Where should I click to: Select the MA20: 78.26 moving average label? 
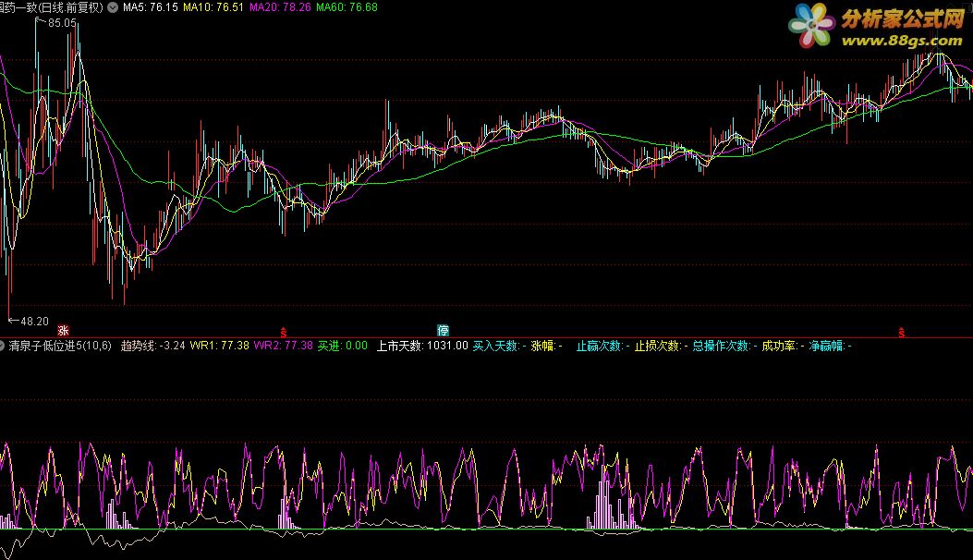pyautogui.click(x=280, y=7)
